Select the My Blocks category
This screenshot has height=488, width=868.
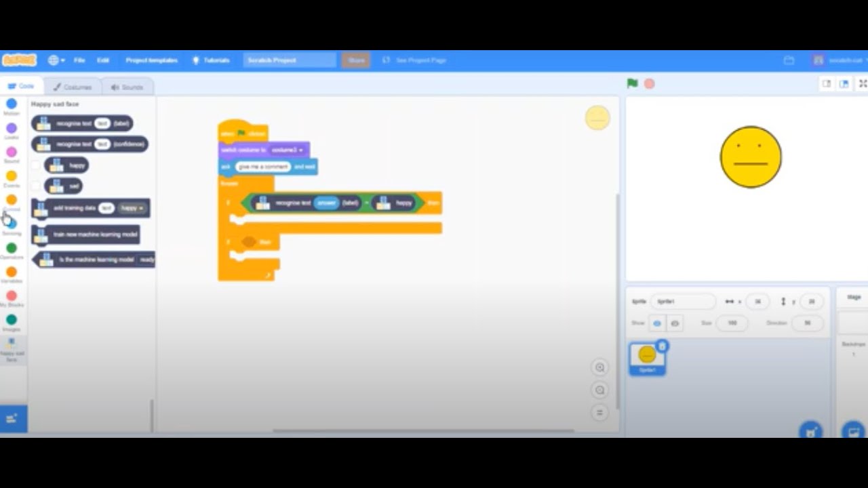(x=12, y=299)
